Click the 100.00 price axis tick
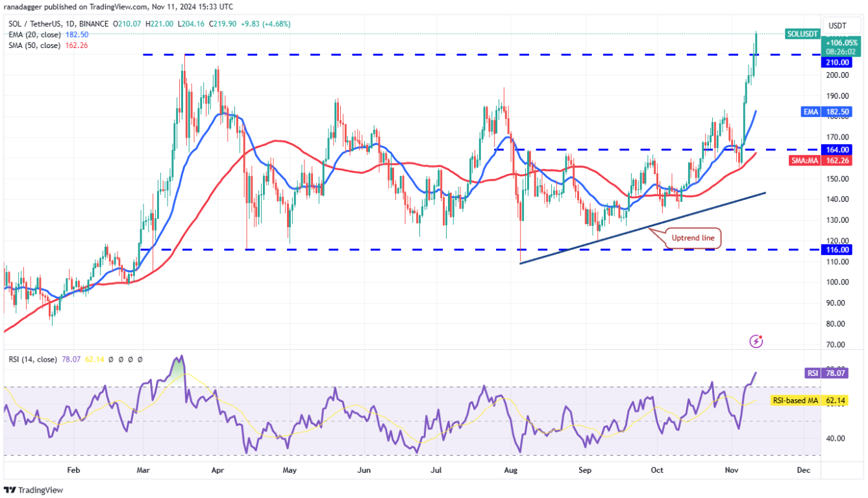868x498 pixels. point(837,282)
